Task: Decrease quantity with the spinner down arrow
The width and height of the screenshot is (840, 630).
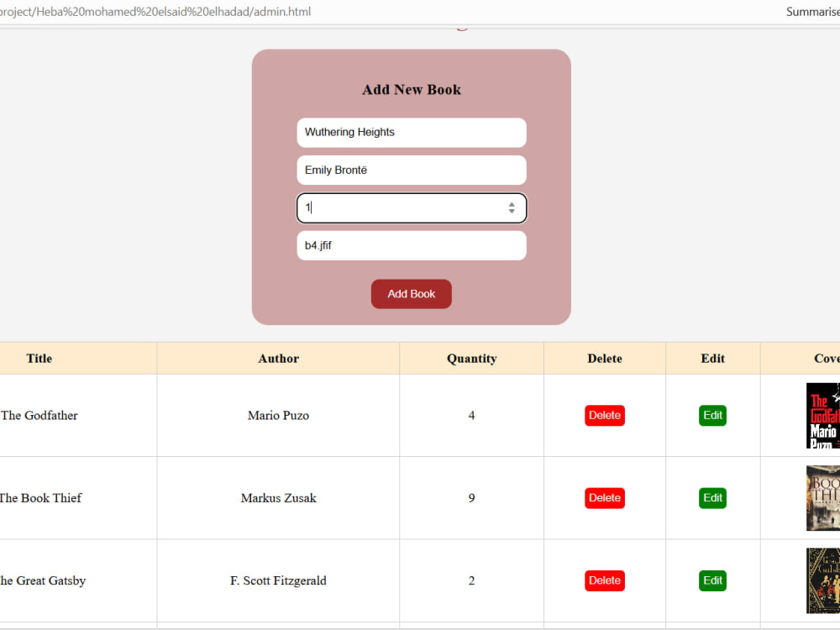Action: [x=512, y=211]
